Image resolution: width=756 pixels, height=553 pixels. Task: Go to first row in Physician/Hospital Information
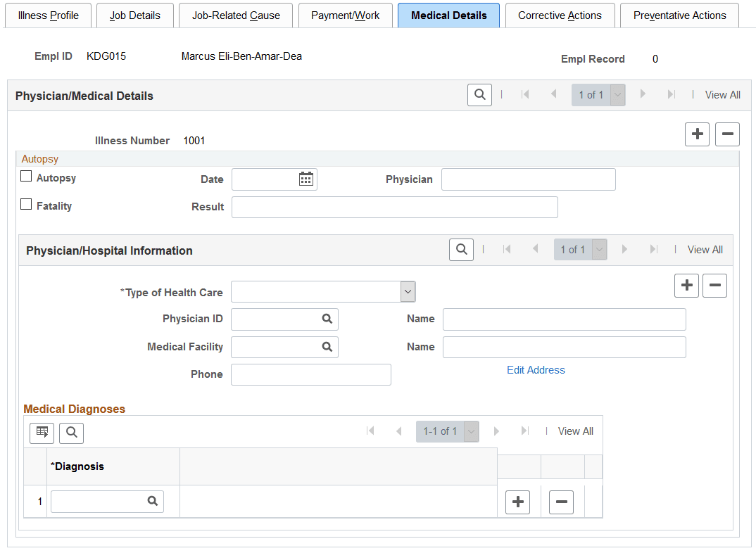point(506,249)
